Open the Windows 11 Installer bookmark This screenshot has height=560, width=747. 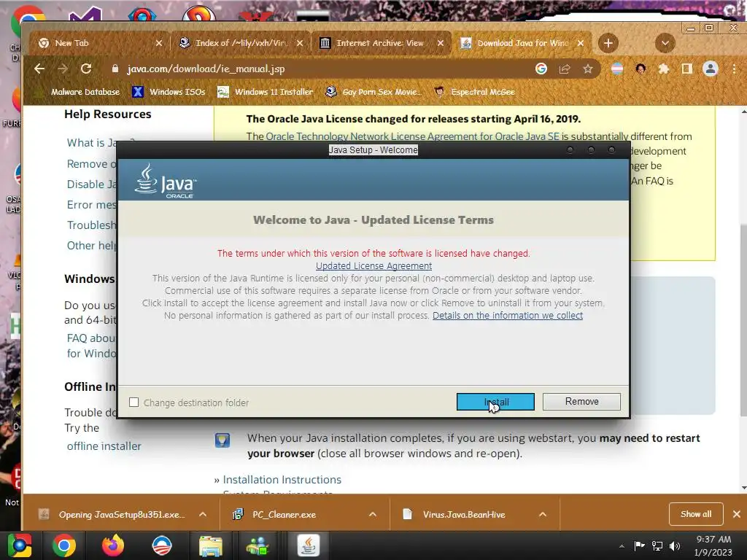pos(266,92)
